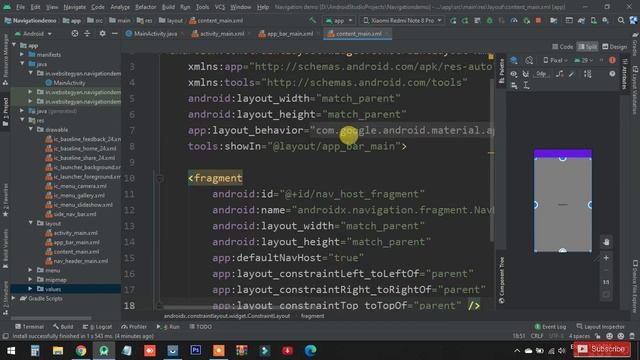Image resolution: width=640 pixels, height=360 pixels.
Task: Click the fragment breadcrumb below editor
Action: click(x=312, y=316)
